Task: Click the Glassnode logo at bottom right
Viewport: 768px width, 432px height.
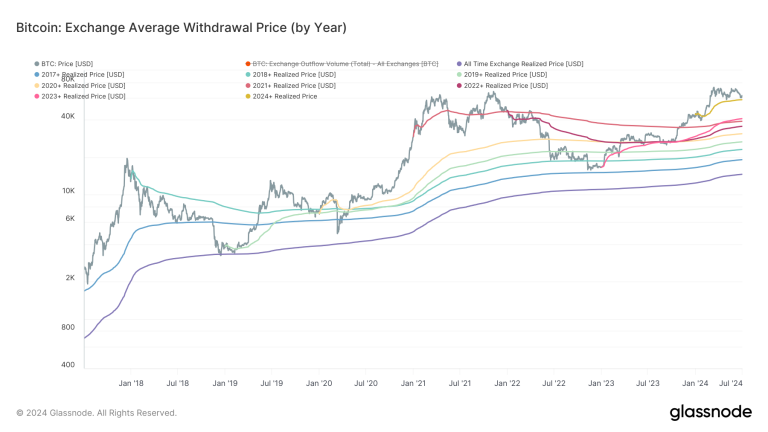Action: tap(710, 412)
